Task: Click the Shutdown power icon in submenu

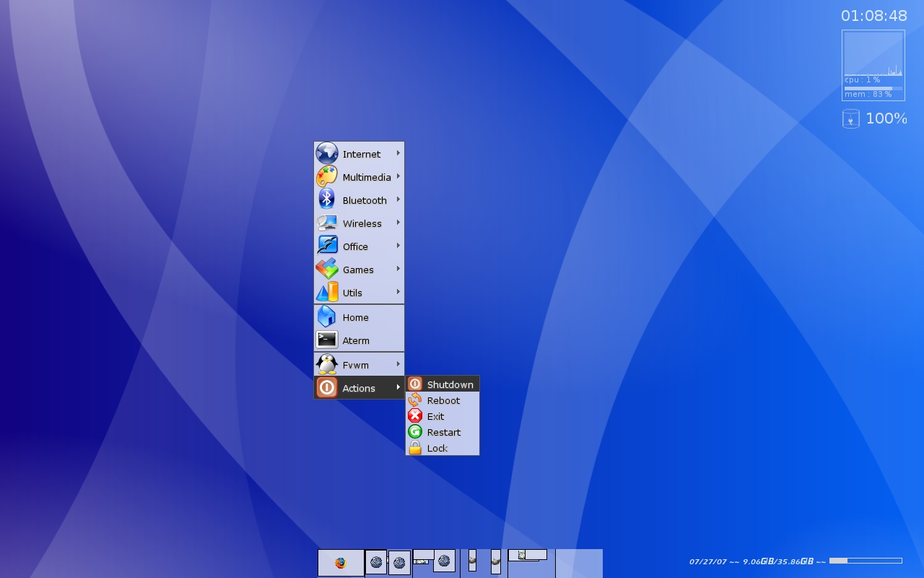Action: click(415, 384)
